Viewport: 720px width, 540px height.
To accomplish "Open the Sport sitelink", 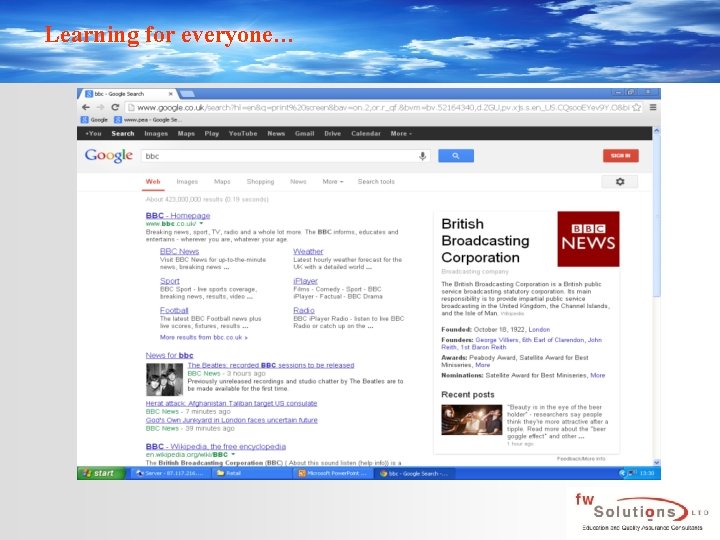I will tap(169, 281).
